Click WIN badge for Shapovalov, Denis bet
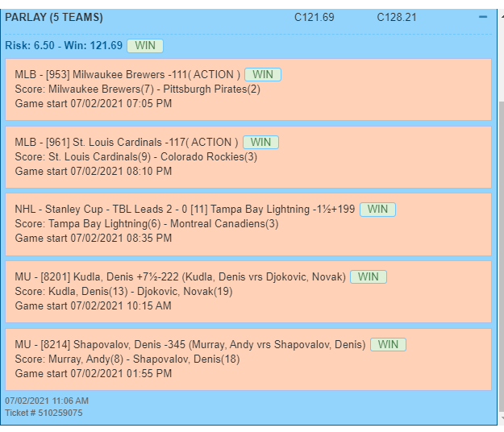Image resolution: width=504 pixels, height=432 pixels. [x=389, y=345]
